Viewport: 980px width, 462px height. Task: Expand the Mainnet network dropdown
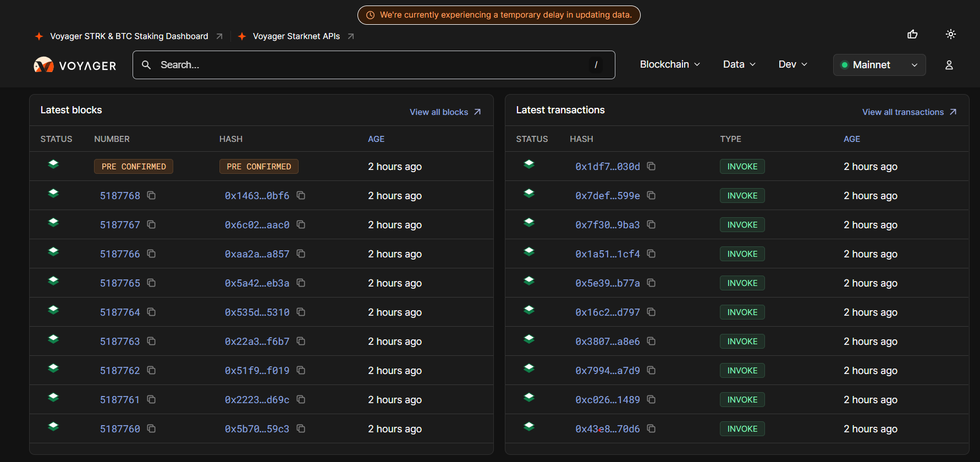tap(879, 65)
